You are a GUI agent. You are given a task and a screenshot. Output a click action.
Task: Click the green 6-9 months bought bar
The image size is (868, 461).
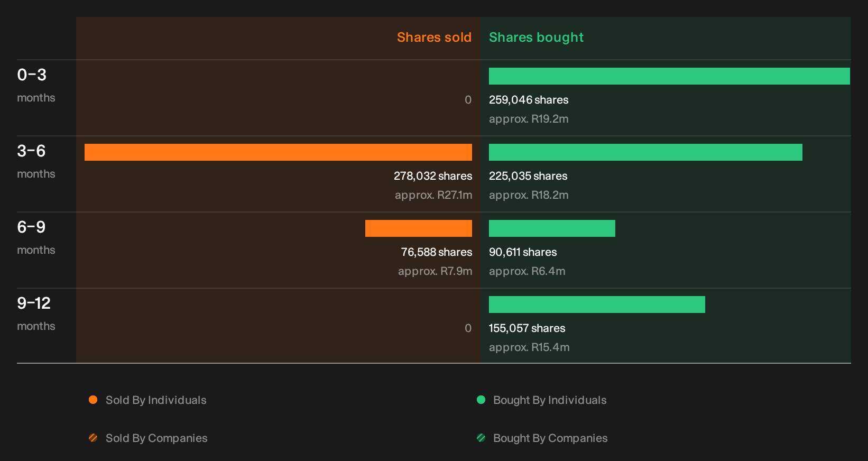coord(552,228)
